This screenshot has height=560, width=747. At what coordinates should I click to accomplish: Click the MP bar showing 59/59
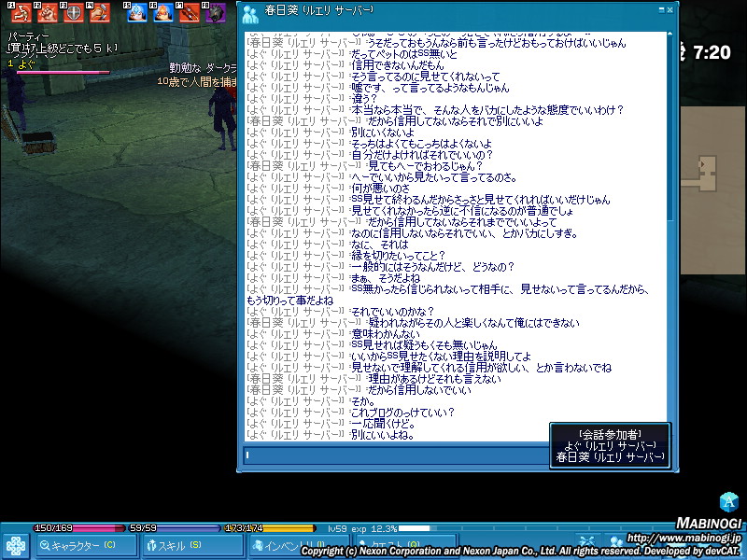[175, 528]
